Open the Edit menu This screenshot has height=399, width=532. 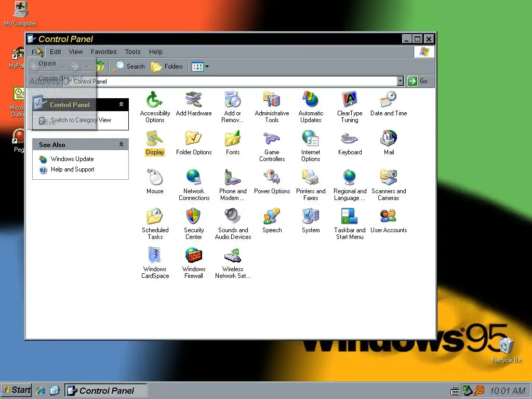(x=55, y=52)
